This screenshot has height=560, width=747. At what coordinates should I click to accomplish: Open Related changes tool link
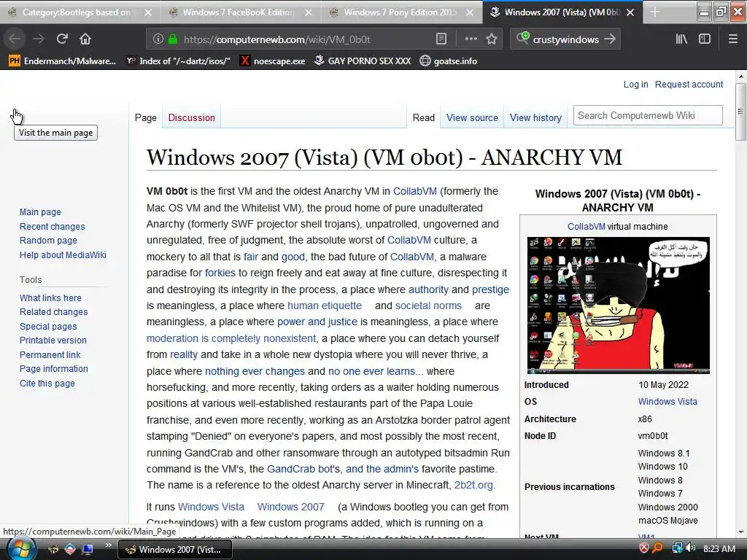(x=54, y=312)
